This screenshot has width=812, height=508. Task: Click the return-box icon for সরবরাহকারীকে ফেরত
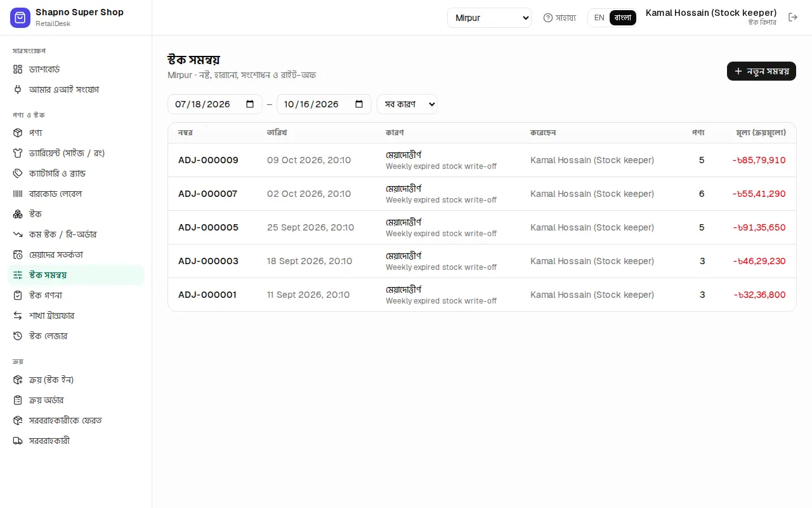point(18,420)
